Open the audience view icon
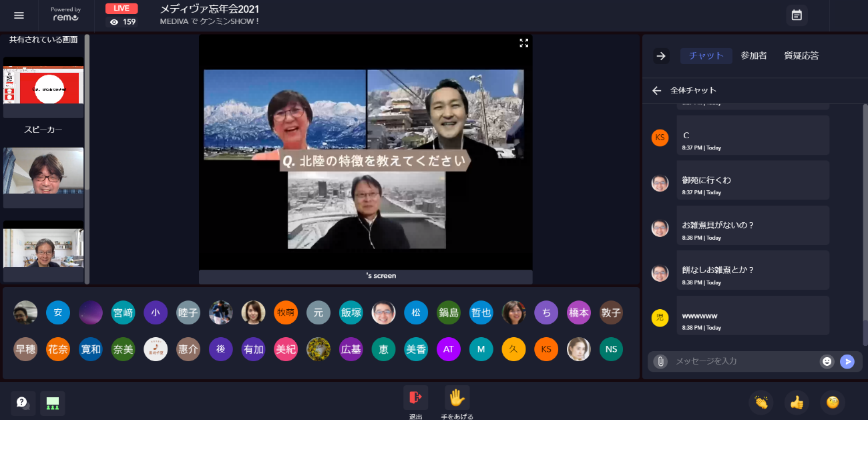This screenshot has height=462, width=868. pyautogui.click(x=53, y=403)
